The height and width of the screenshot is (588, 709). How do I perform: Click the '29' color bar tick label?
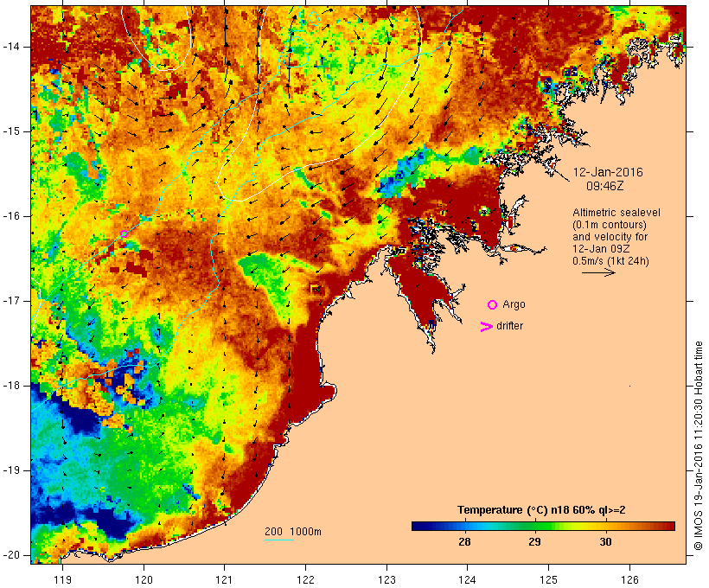pos(535,542)
